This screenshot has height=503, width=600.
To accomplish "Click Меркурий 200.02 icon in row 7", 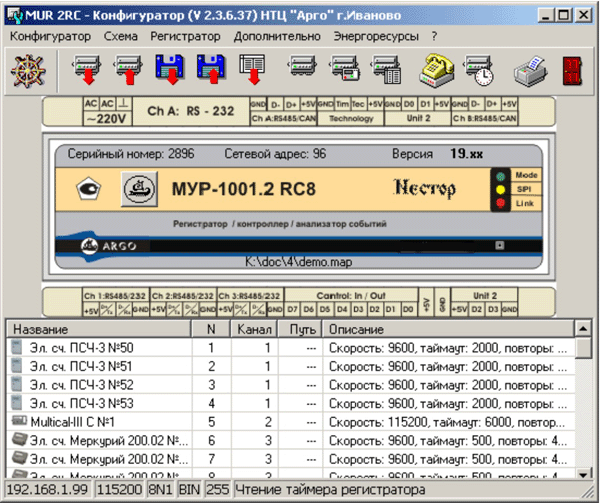I will click(19, 457).
